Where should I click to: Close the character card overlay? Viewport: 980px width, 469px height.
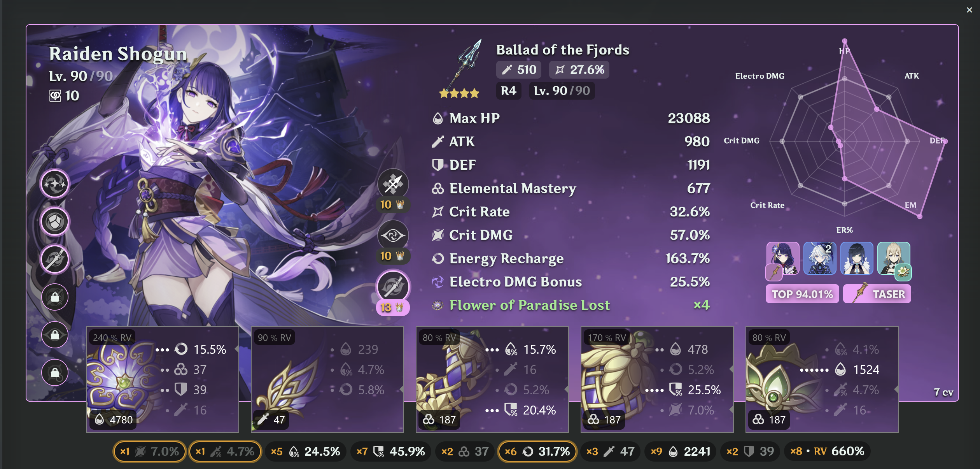[x=969, y=10]
